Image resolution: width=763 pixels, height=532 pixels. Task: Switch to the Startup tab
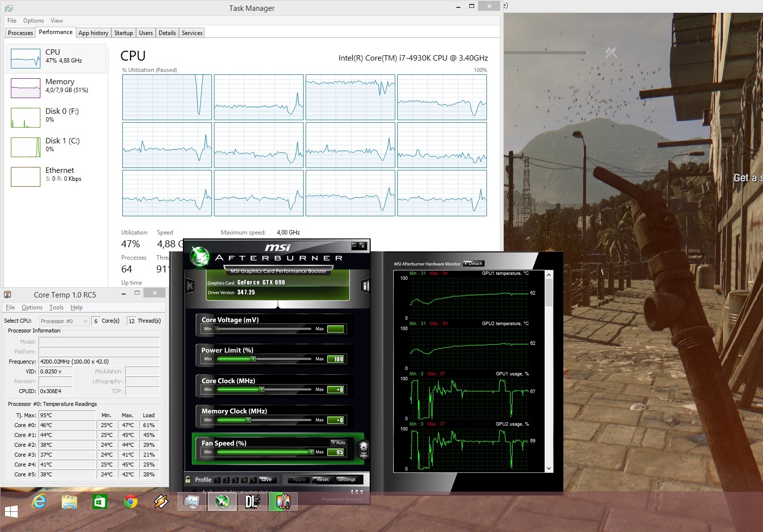click(123, 33)
